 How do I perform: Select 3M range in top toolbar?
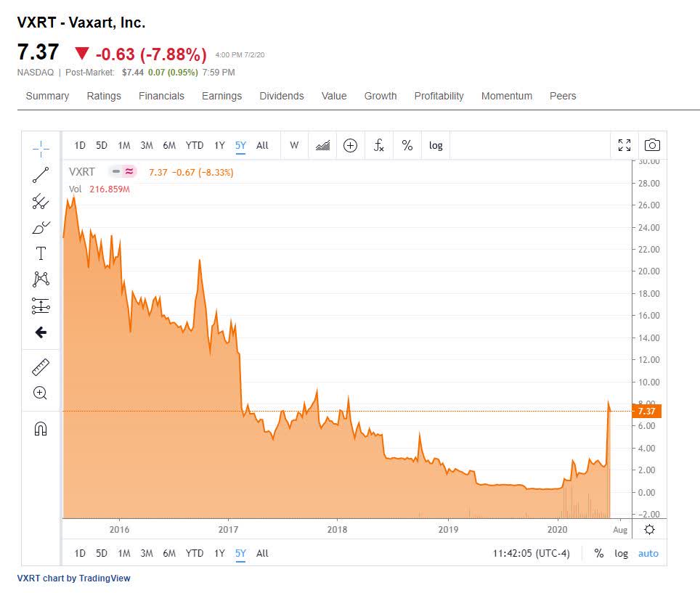tap(147, 145)
